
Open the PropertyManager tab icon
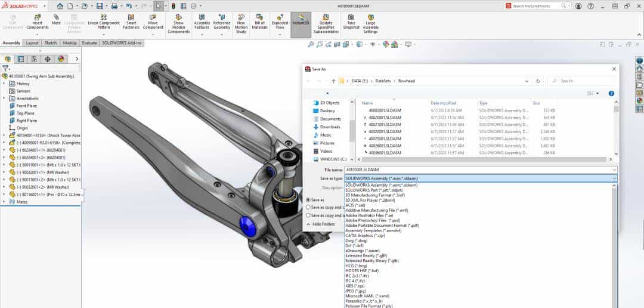(20, 59)
